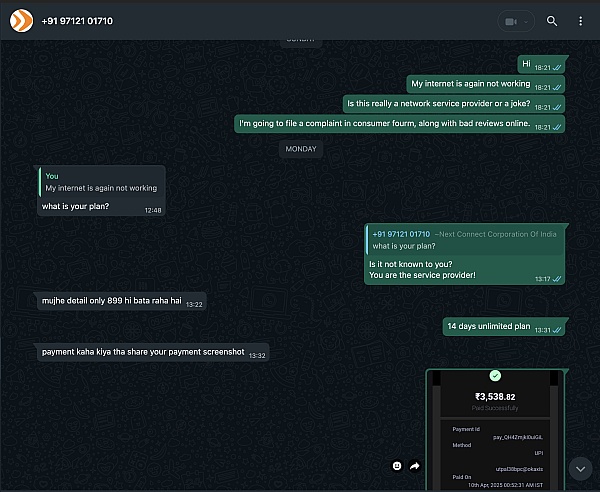600x492 pixels.
Task: Select the 'Hi' sent message
Action: pyautogui.click(x=541, y=64)
